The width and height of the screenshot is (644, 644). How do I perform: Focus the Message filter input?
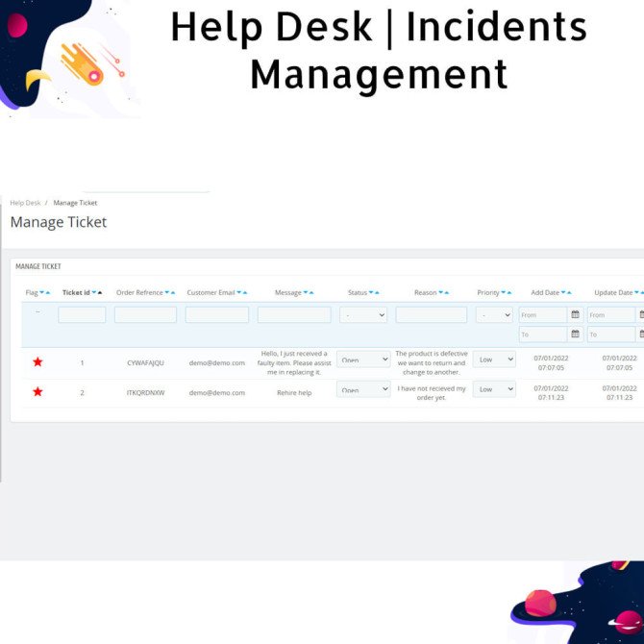click(294, 315)
